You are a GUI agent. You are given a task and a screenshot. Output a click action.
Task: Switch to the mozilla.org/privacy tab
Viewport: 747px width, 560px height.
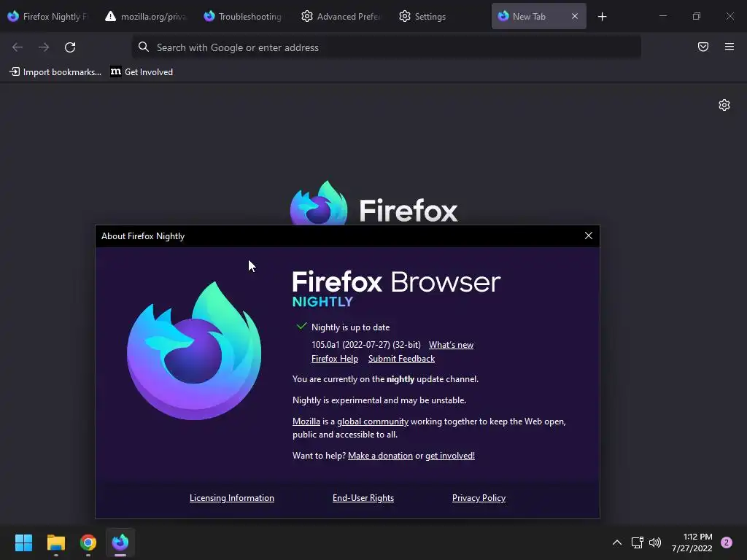coord(147,17)
